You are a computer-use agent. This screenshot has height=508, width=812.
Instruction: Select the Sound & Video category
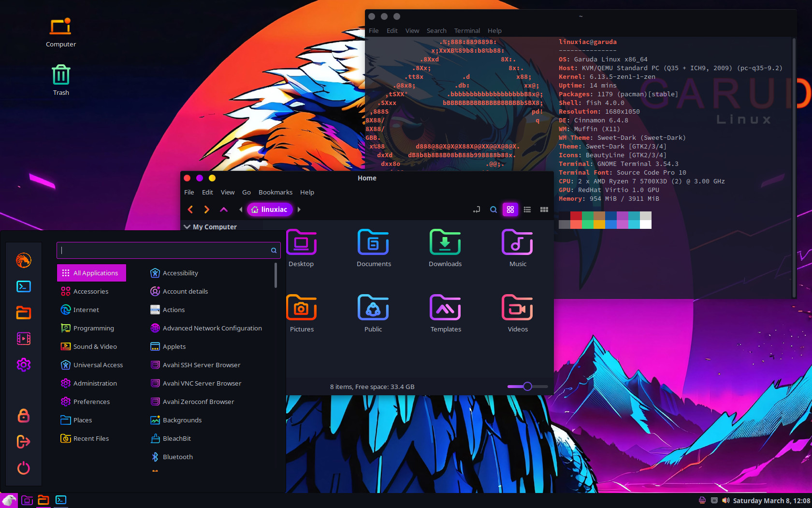click(91, 346)
